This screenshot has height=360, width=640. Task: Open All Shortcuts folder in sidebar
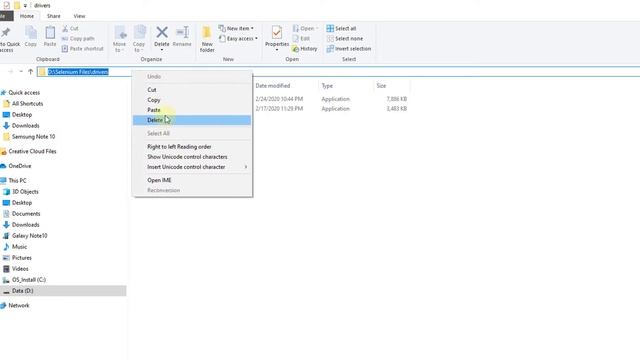click(27, 104)
